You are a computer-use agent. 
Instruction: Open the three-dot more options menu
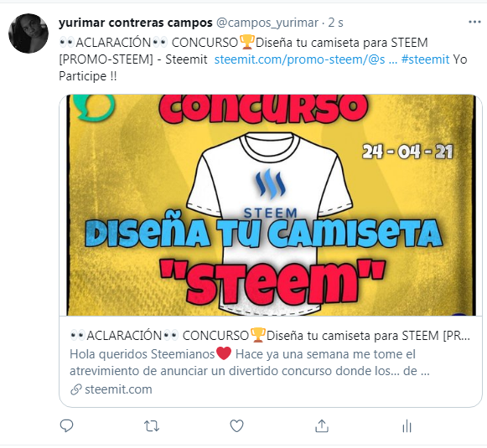(x=474, y=22)
